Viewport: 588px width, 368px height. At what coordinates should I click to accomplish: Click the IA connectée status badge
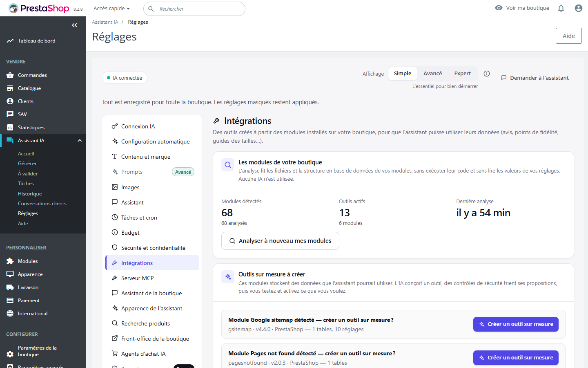[x=125, y=78]
